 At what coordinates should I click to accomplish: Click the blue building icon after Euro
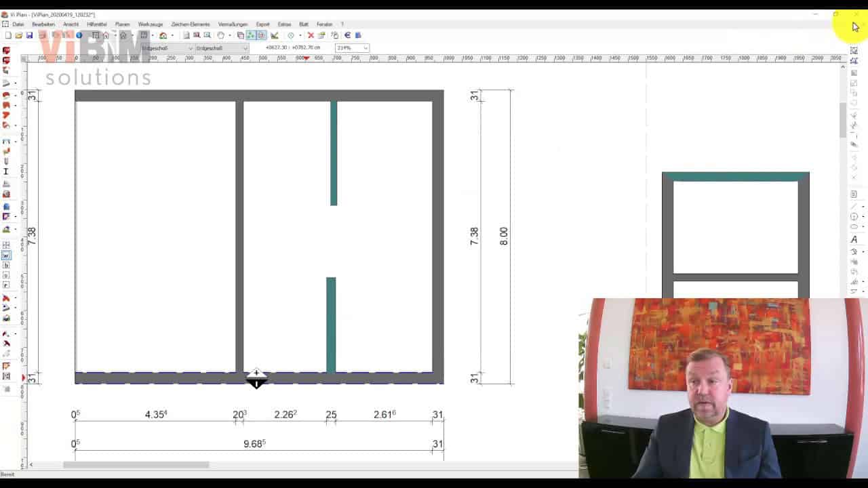(x=358, y=35)
